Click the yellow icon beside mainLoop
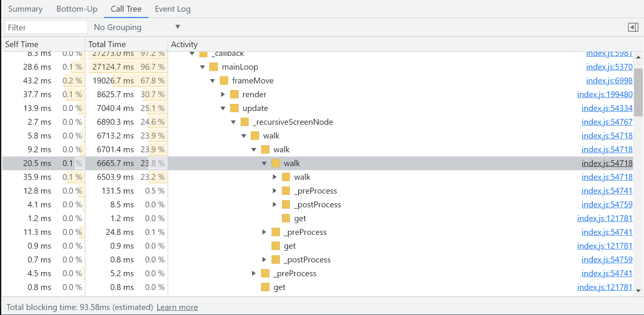 (x=214, y=67)
